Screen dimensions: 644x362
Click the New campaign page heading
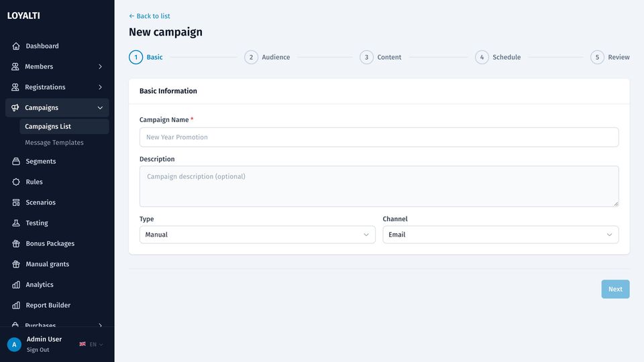tap(166, 32)
